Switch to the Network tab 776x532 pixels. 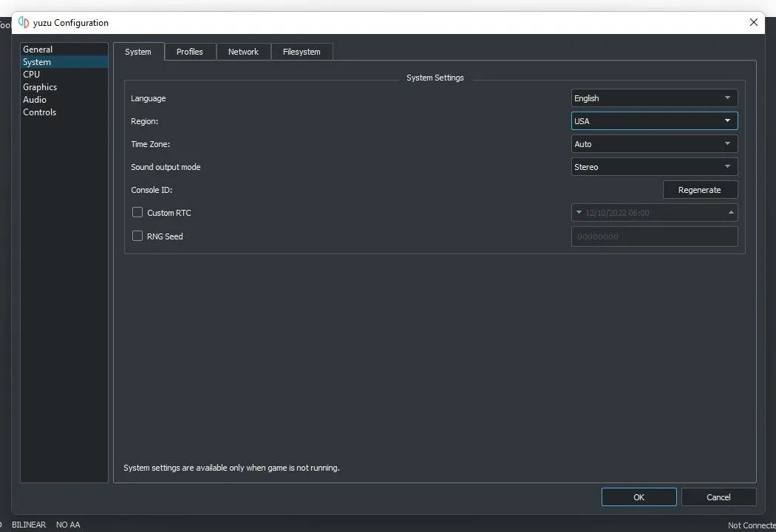click(243, 51)
